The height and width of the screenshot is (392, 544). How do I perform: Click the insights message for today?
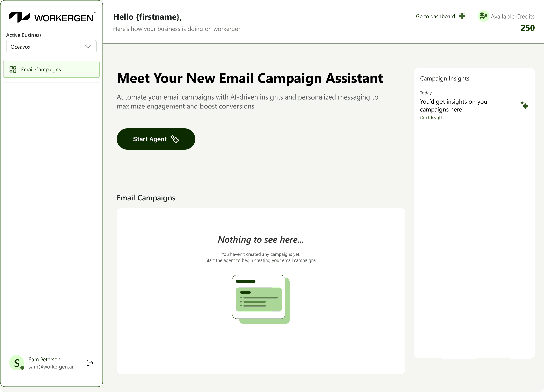(x=455, y=105)
